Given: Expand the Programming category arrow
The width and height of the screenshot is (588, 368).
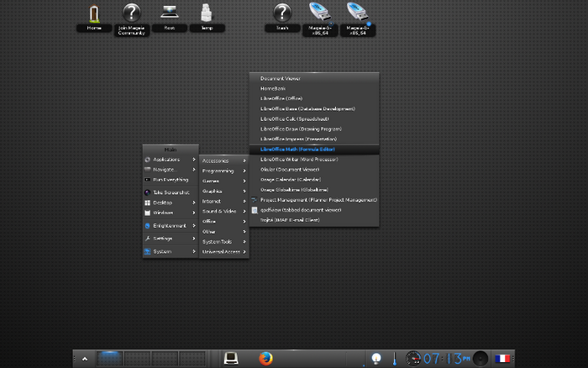Looking at the screenshot, I should 244,171.
